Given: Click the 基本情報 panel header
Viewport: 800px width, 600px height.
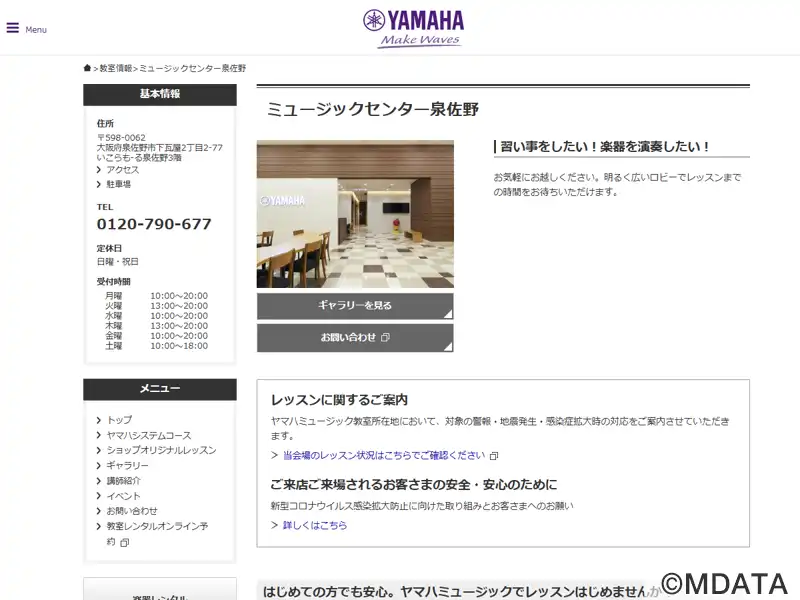Looking at the screenshot, I should tap(160, 94).
